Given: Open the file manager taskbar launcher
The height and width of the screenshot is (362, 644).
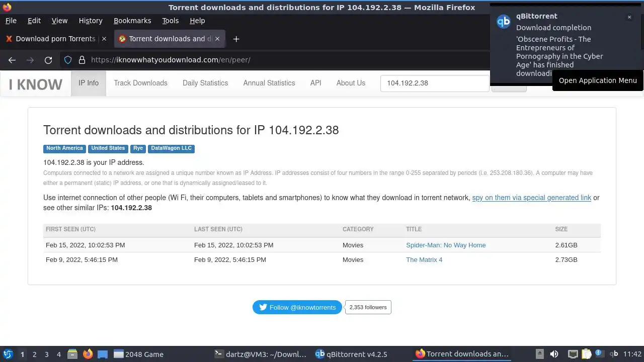Looking at the screenshot, I should click(x=72, y=354).
